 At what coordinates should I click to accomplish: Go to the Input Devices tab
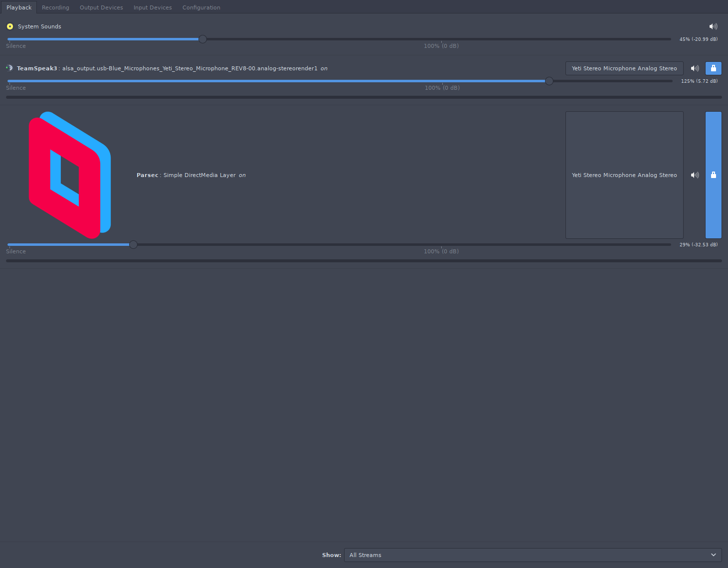(153, 7)
